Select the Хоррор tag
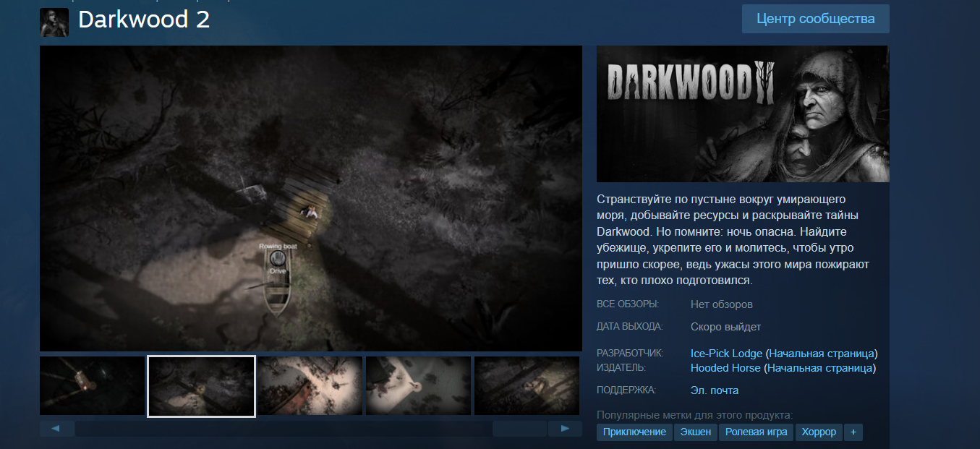 819,432
